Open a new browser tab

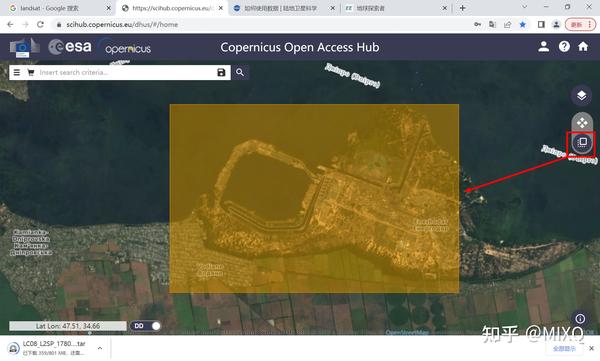coord(463,8)
